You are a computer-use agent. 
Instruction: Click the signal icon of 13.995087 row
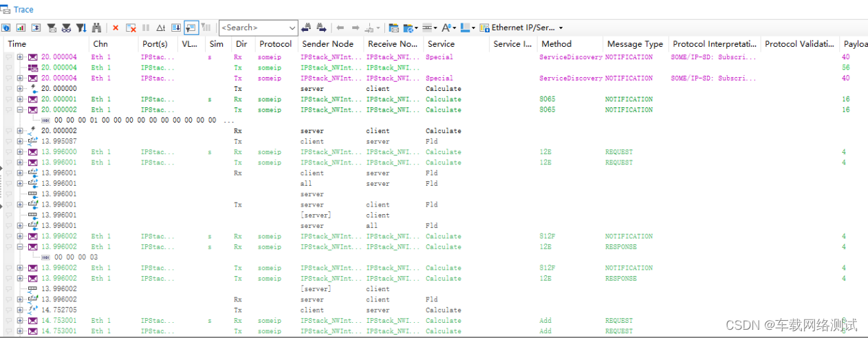33,141
